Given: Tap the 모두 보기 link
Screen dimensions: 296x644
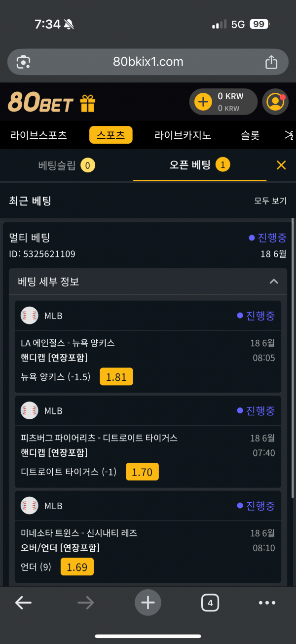Looking at the screenshot, I should [x=270, y=201].
